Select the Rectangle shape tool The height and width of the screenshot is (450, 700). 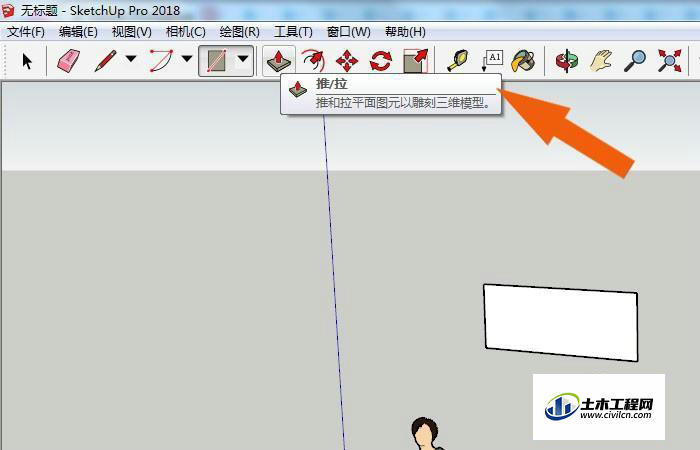click(217, 61)
